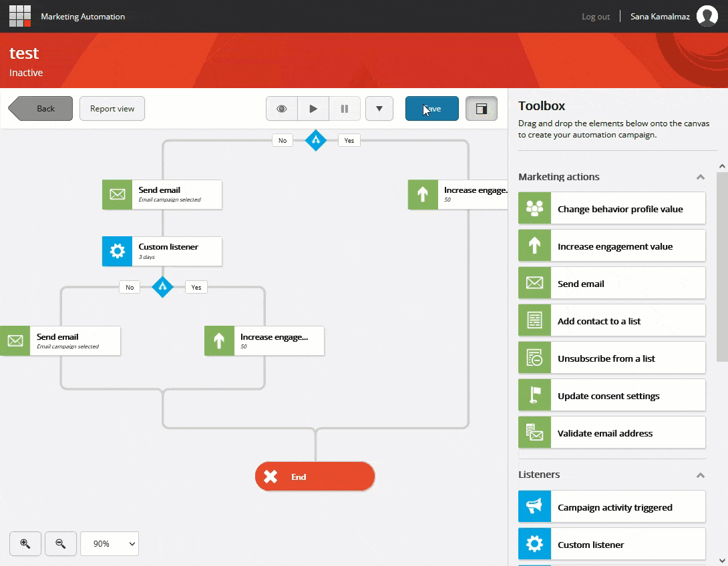
Task: Click the test campaign title
Action: click(x=24, y=53)
